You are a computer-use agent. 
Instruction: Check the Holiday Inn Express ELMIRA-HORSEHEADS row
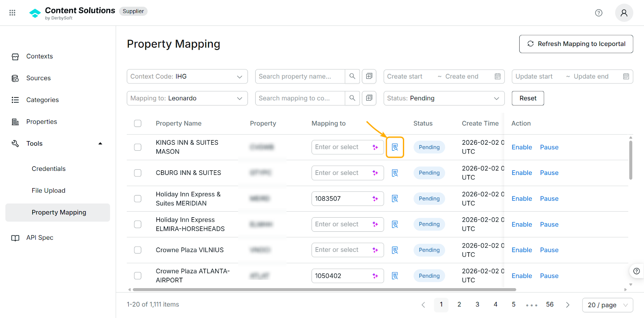[138, 224]
